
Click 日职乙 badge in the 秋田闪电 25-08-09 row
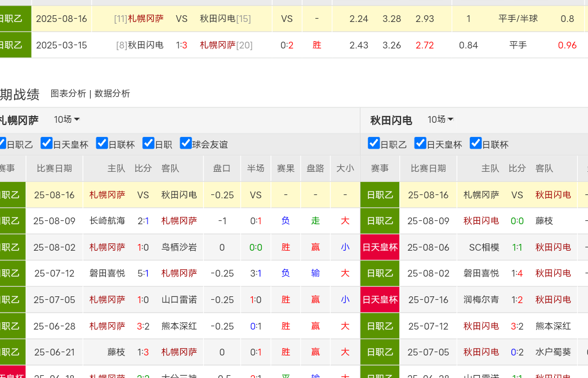point(380,221)
